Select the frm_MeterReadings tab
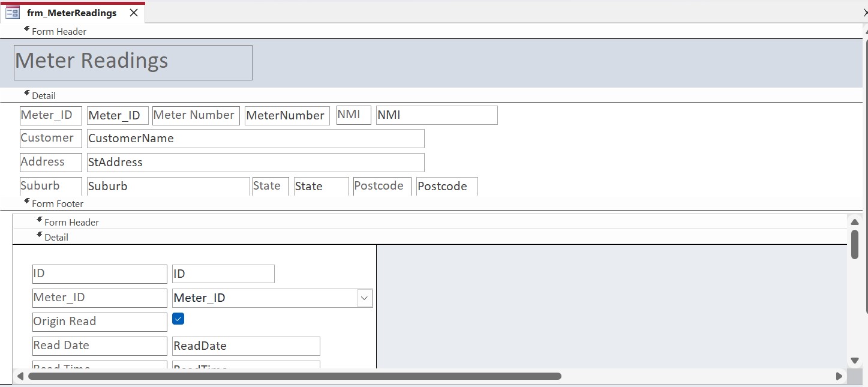The height and width of the screenshot is (387, 868). [72, 12]
